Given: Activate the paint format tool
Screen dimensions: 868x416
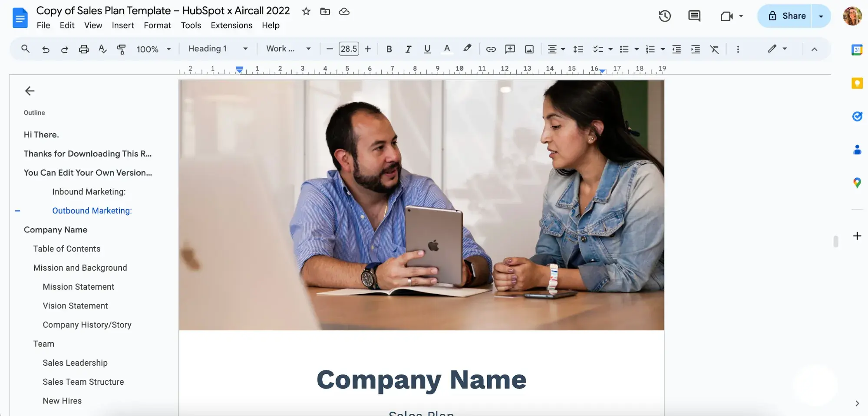Looking at the screenshot, I should (x=122, y=49).
